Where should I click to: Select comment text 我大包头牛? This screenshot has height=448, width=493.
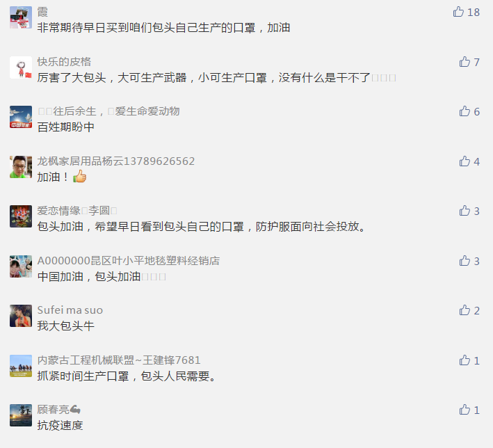tap(66, 326)
